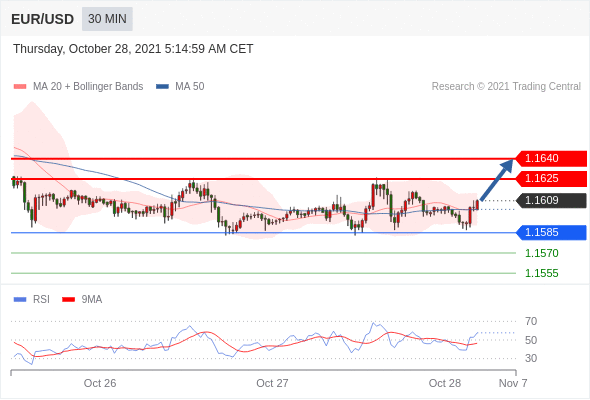The height and width of the screenshot is (400, 590).
Task: Click the blue RSI legend swatch
Action: pos(20,300)
